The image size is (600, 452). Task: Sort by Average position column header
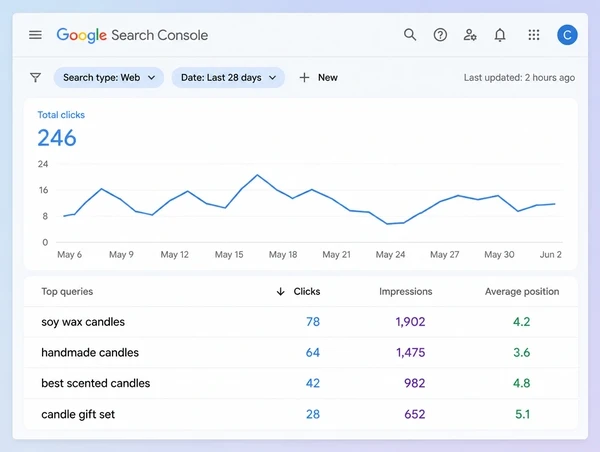pos(522,292)
